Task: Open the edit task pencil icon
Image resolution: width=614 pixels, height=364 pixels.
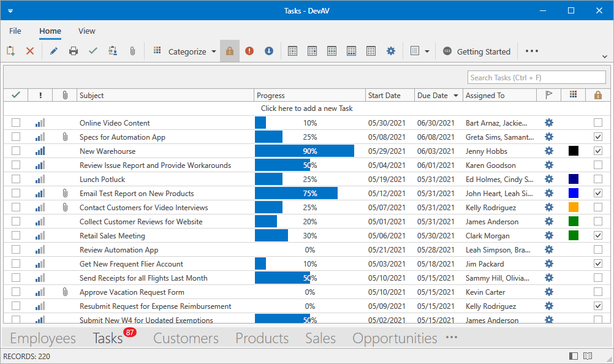Action: click(53, 51)
